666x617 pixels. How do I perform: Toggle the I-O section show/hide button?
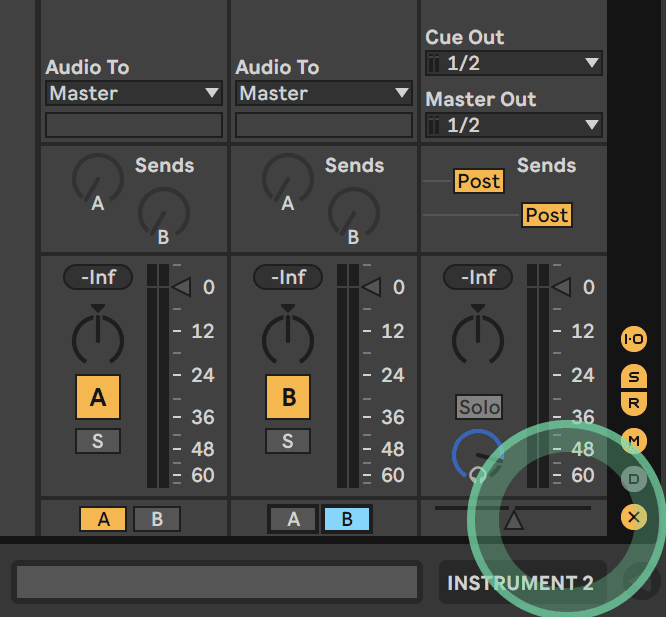[x=634, y=339]
